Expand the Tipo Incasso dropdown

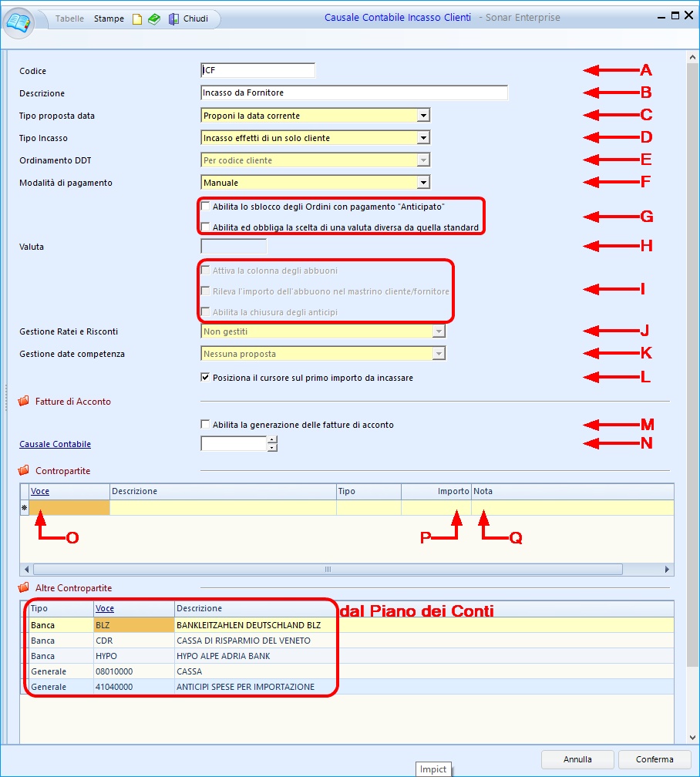coord(422,138)
